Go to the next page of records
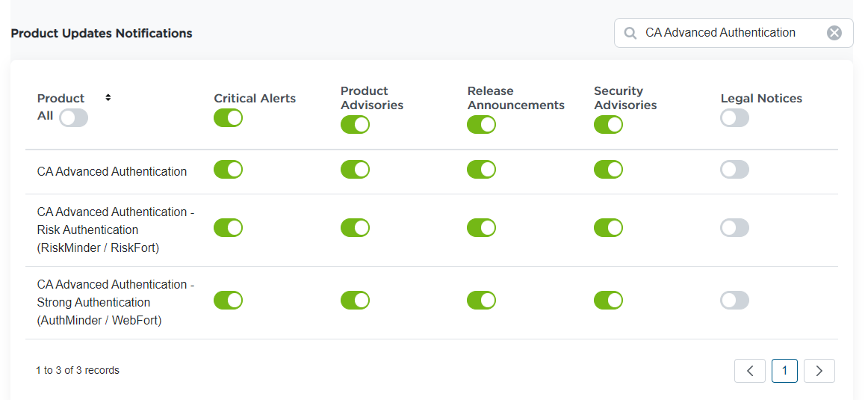 click(x=819, y=371)
